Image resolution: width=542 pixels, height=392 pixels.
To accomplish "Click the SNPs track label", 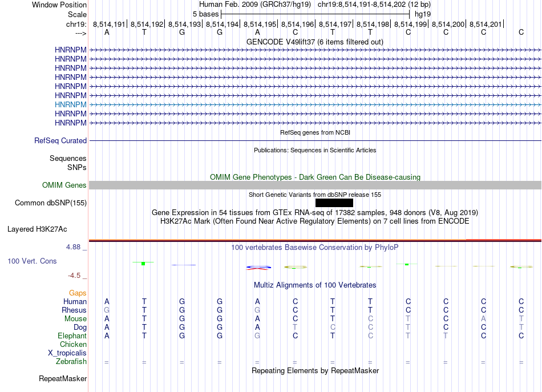I will [77, 167].
